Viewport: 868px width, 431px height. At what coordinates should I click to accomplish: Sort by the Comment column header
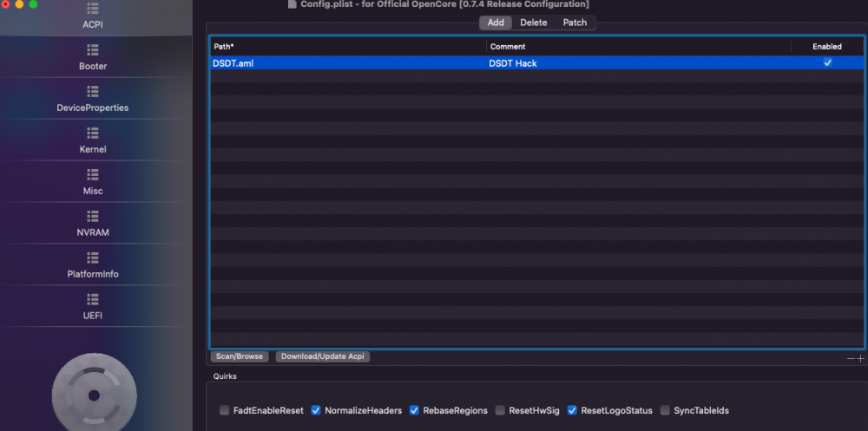click(x=639, y=47)
